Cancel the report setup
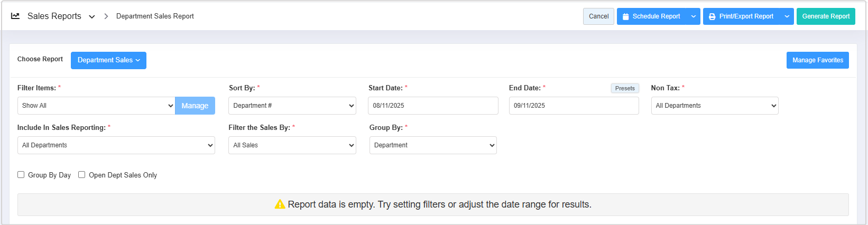 (x=598, y=16)
